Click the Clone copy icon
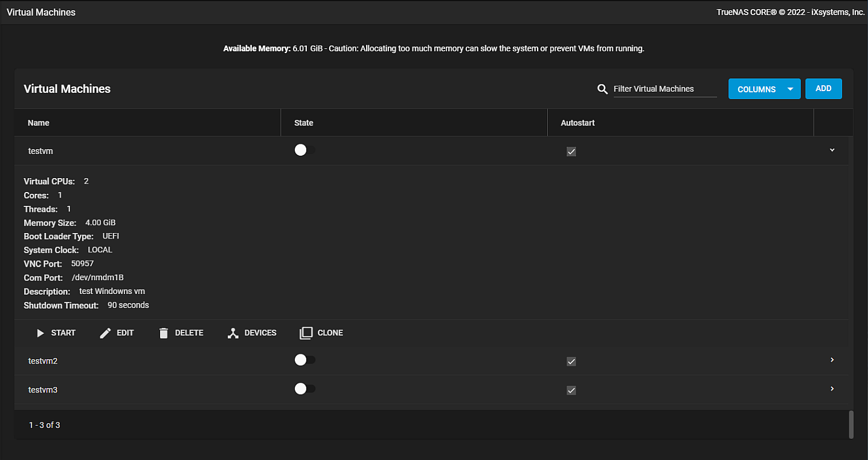The image size is (868, 460). [306, 333]
